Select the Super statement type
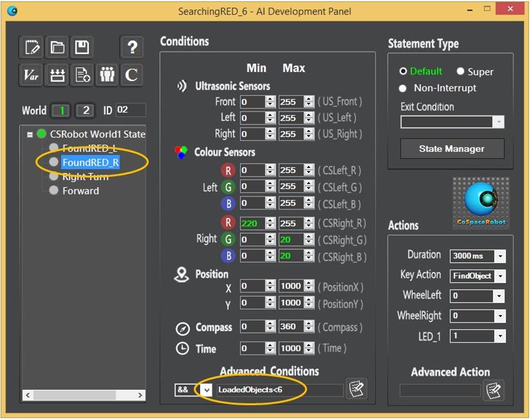 pyautogui.click(x=461, y=71)
